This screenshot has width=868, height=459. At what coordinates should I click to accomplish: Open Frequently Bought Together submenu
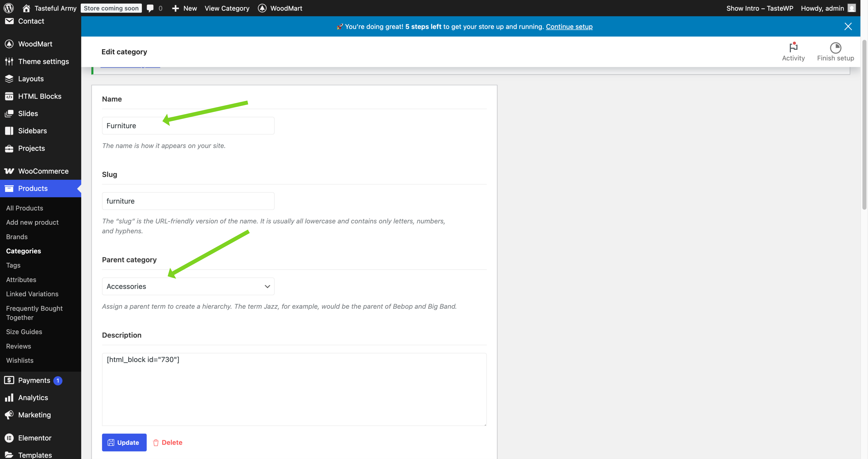coord(34,313)
